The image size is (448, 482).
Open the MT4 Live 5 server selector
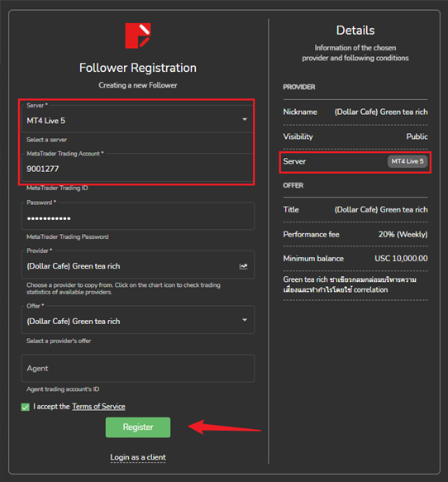pyautogui.click(x=138, y=119)
